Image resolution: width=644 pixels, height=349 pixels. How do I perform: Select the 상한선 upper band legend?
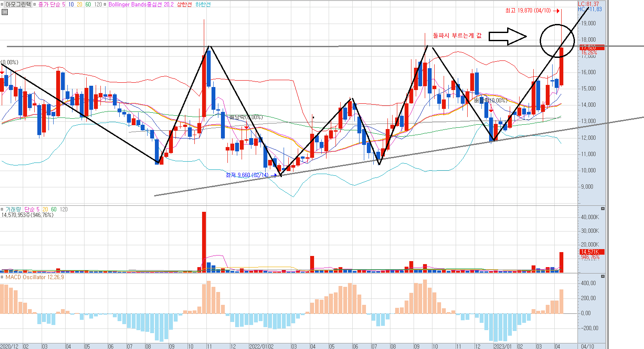184,4
